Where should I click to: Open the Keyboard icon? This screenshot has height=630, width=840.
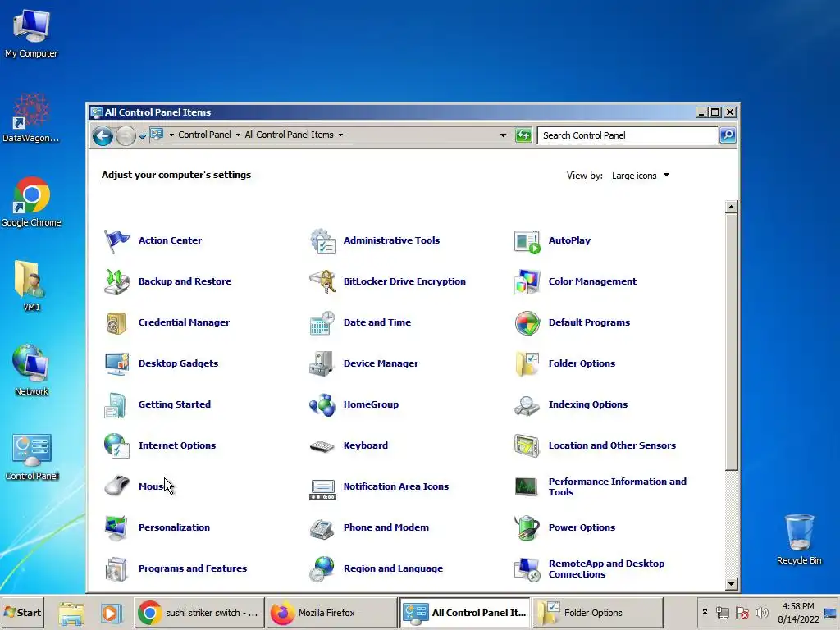[x=322, y=446]
